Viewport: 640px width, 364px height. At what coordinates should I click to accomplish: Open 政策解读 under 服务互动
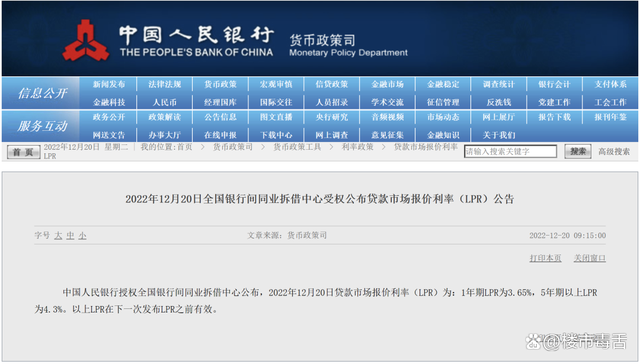click(x=164, y=117)
